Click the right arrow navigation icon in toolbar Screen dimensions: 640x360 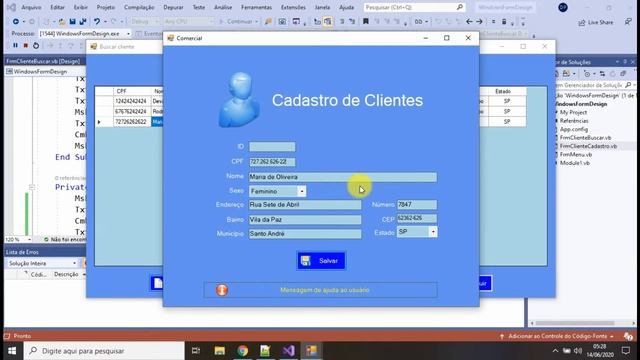[x=479, y=22]
